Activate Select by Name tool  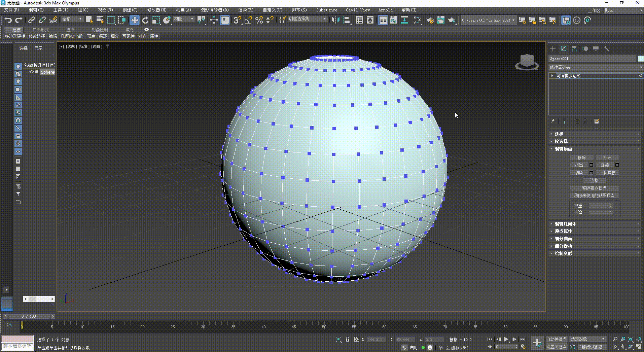click(x=100, y=20)
